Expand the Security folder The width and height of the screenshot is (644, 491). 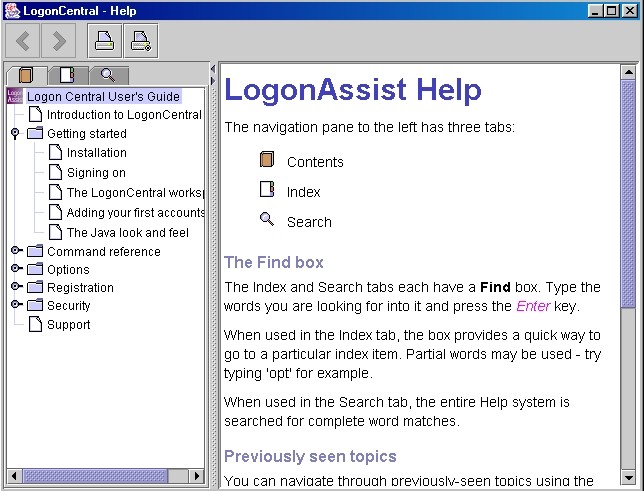(16, 304)
